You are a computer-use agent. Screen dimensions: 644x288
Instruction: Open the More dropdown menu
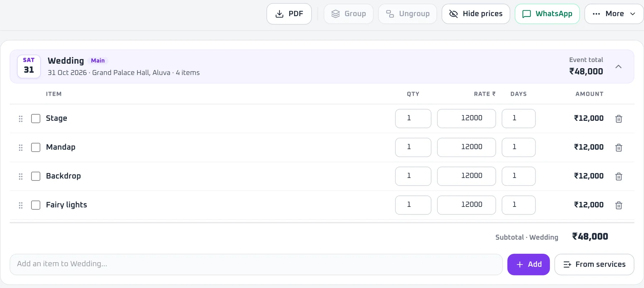[x=614, y=14]
